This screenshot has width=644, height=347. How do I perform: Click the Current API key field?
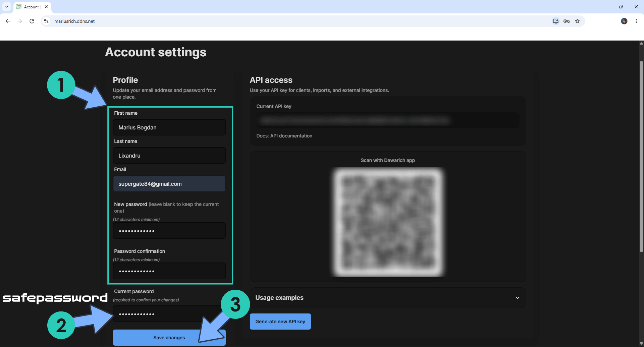388,120
